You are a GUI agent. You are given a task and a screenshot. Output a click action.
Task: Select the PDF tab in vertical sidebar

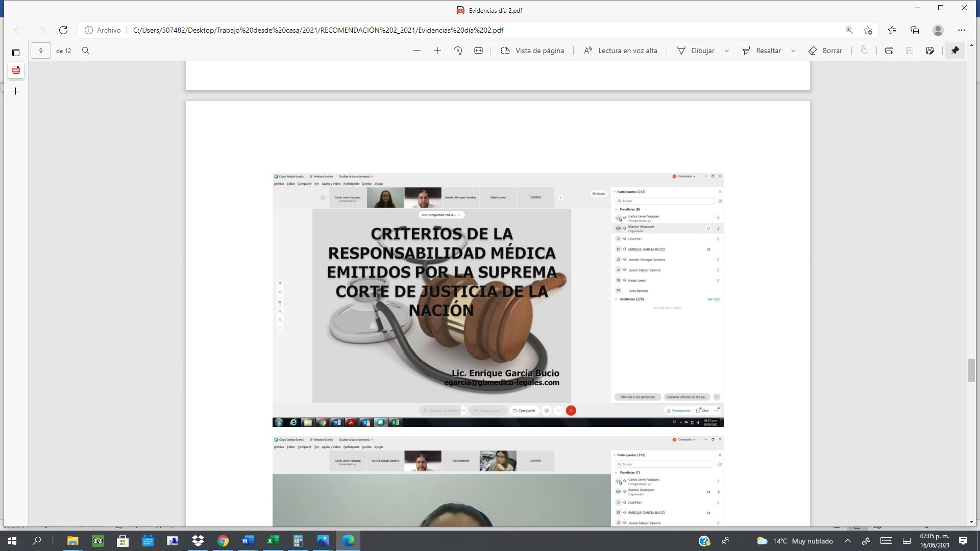[x=16, y=70]
